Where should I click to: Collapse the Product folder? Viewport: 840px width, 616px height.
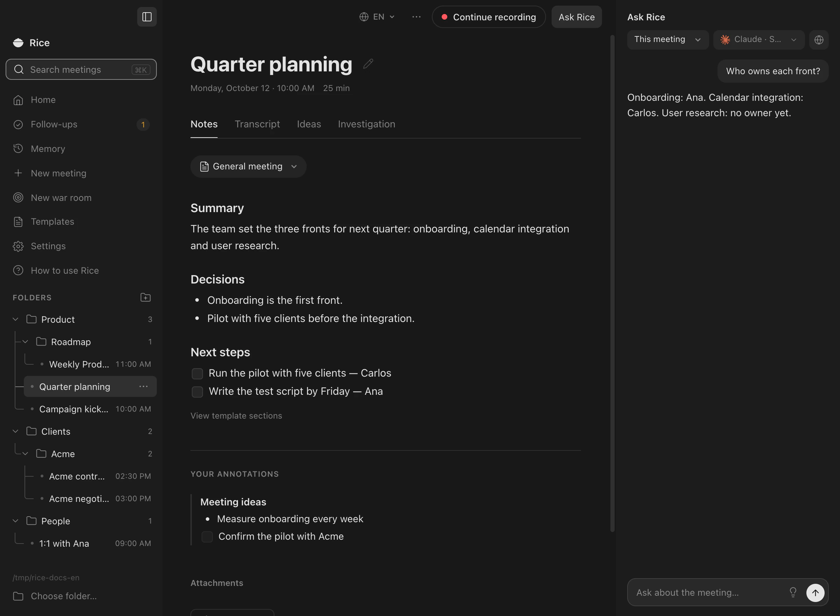click(16, 319)
